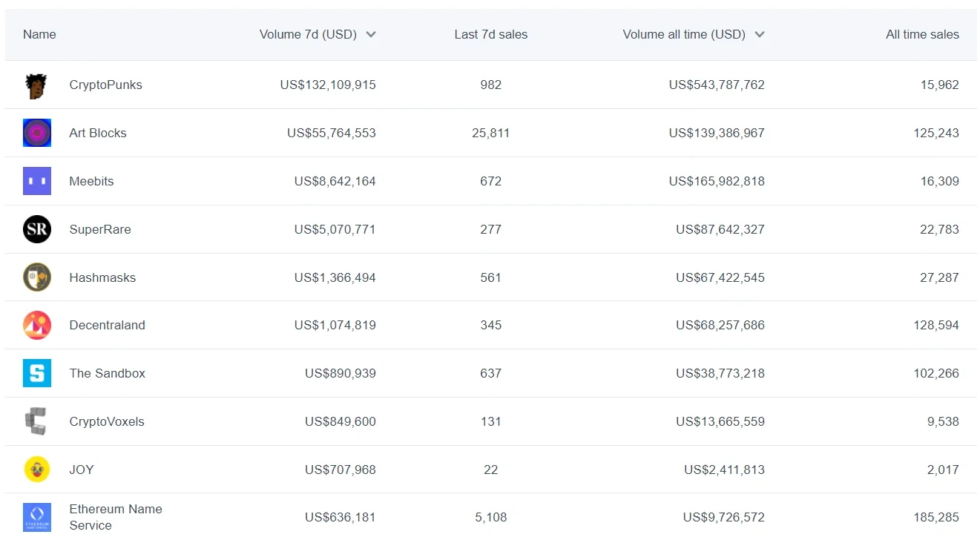Image resolution: width=980 pixels, height=540 pixels.
Task: Expand the Volume 7d (USD) dropdown arrow
Action: click(371, 35)
